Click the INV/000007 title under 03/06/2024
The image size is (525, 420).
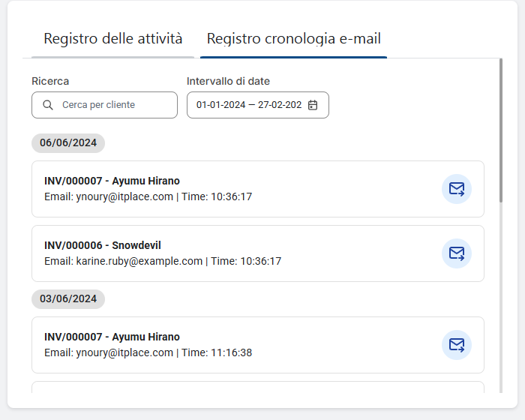pos(112,337)
